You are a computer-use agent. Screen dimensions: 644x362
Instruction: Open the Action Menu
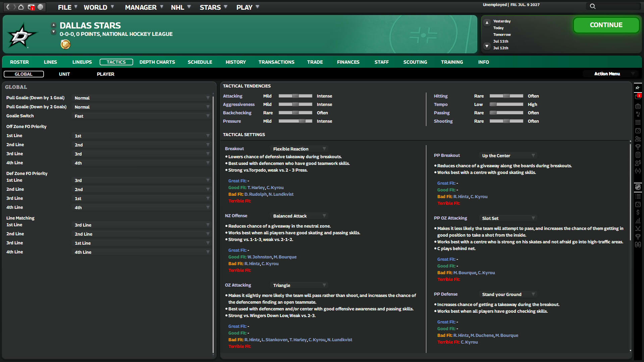pos(610,74)
